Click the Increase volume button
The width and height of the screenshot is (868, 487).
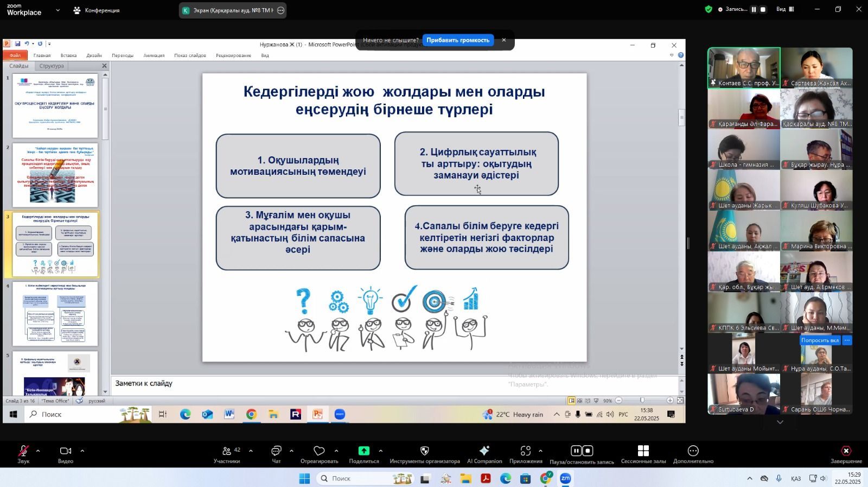click(x=457, y=40)
